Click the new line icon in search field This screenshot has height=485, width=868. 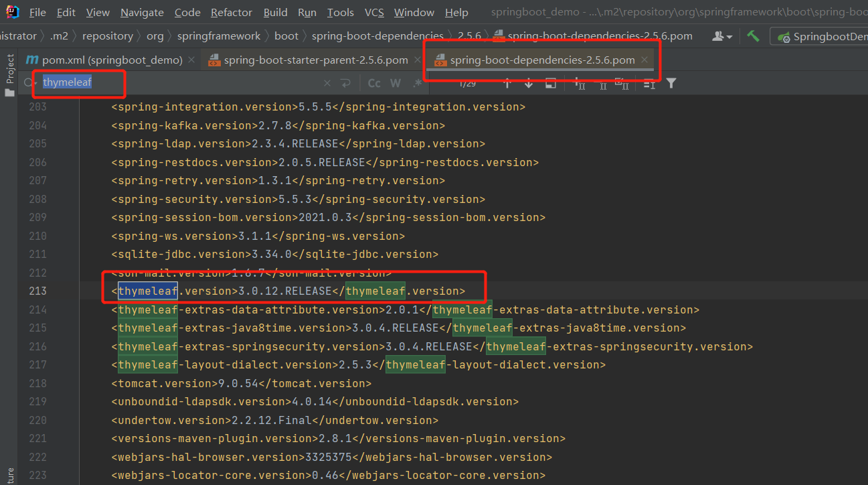point(345,83)
